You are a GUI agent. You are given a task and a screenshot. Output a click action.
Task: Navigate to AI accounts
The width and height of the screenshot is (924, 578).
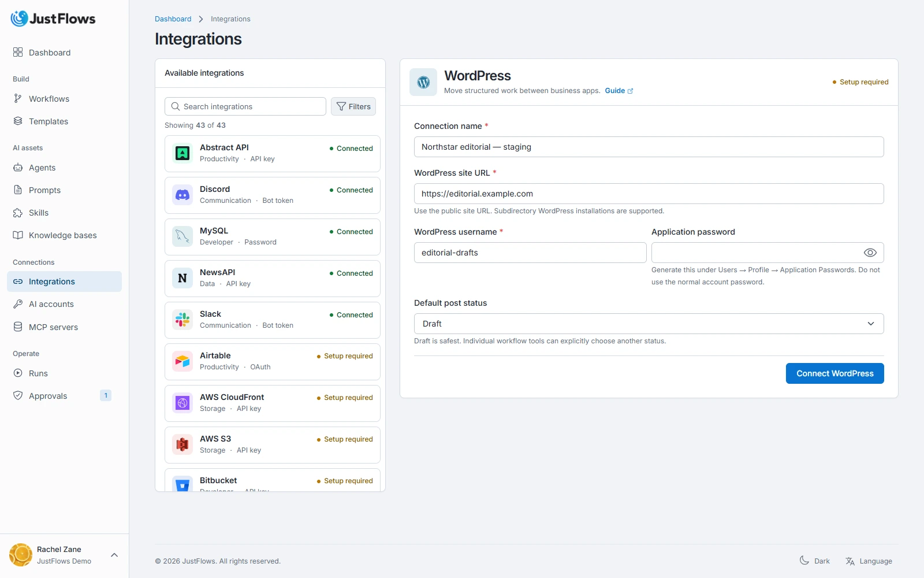tap(64, 304)
